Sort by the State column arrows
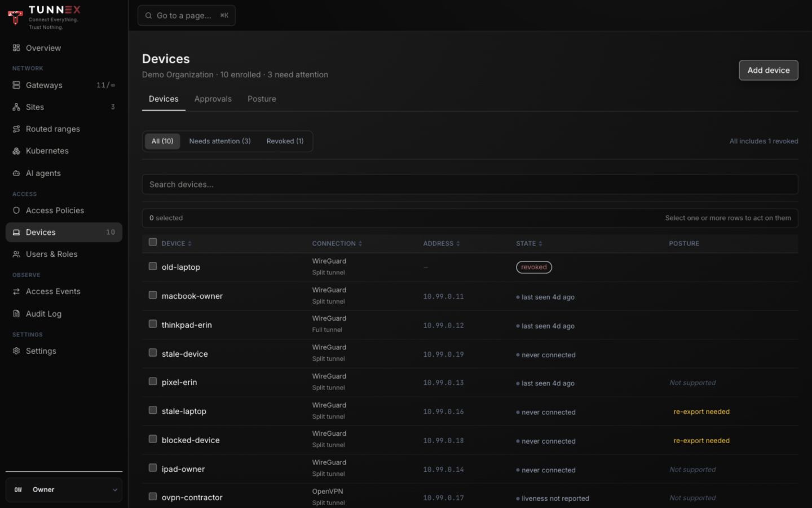Image resolution: width=812 pixels, height=508 pixels. pyautogui.click(x=540, y=243)
